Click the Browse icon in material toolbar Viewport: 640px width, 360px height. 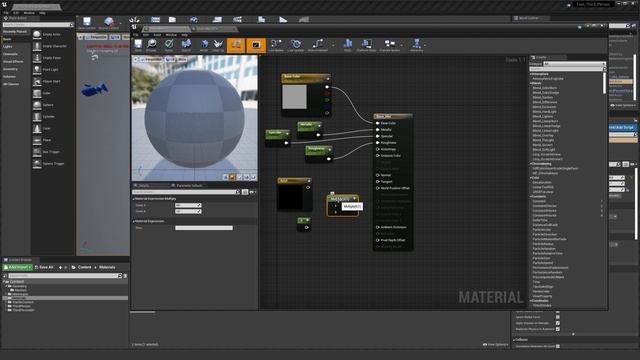click(151, 45)
